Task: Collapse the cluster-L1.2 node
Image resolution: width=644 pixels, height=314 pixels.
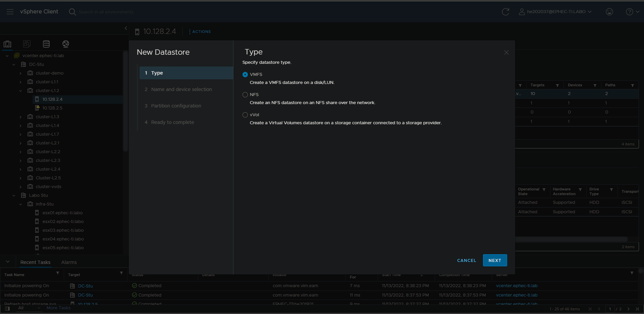Action: (x=20, y=91)
